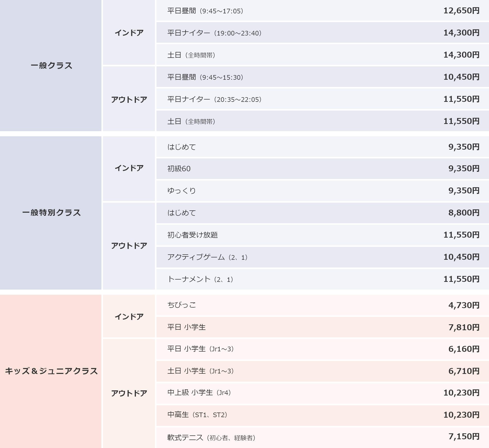The width and height of the screenshot is (489, 448).
Task: Click トーナメント (2、1) row
Action: point(200,279)
